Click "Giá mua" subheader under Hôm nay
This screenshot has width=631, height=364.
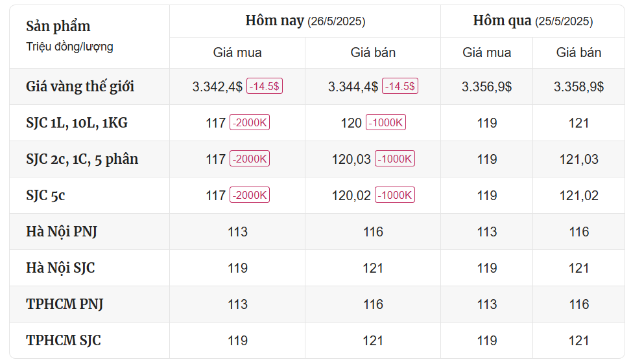pos(237,52)
